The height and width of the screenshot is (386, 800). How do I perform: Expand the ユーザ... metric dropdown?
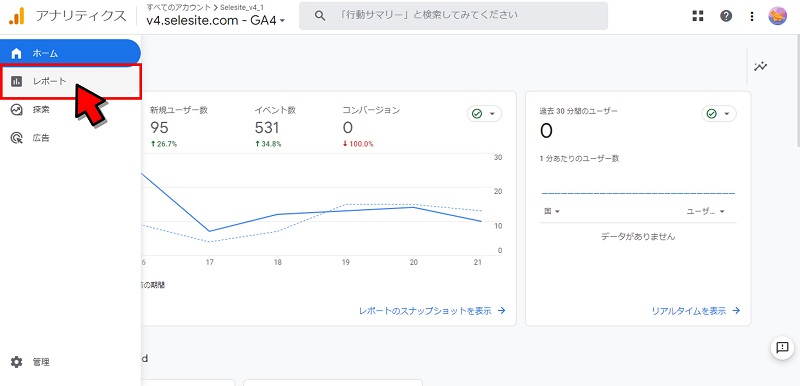coord(706,212)
